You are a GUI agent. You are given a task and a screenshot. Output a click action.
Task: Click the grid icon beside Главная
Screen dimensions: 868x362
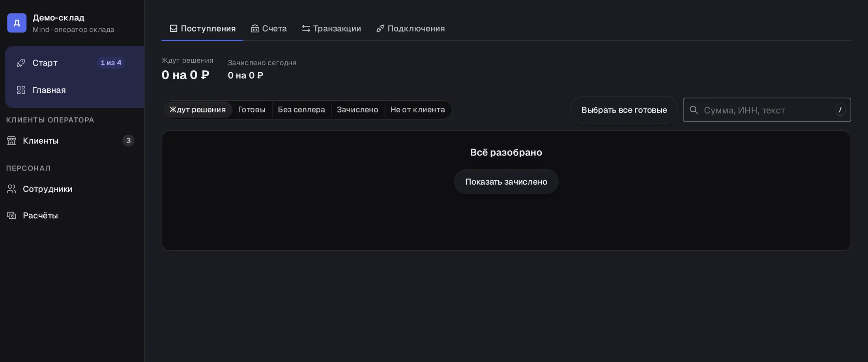21,90
